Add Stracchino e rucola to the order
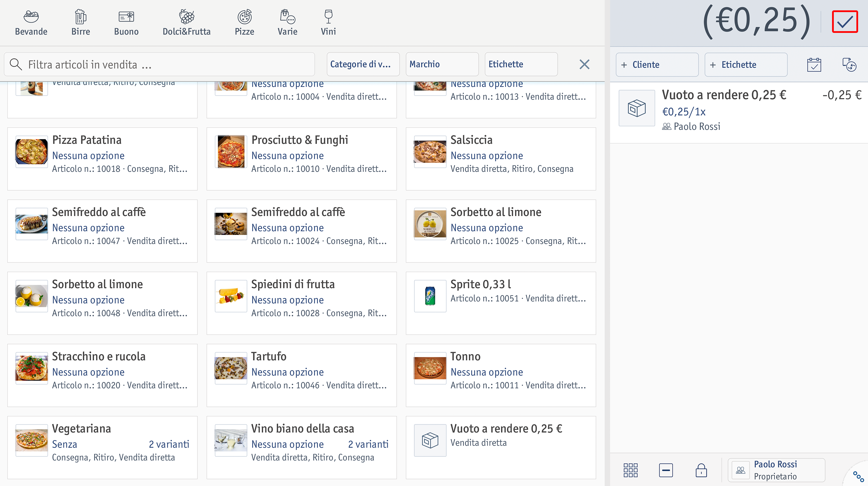Screen dimensions: 868x486 point(102,375)
